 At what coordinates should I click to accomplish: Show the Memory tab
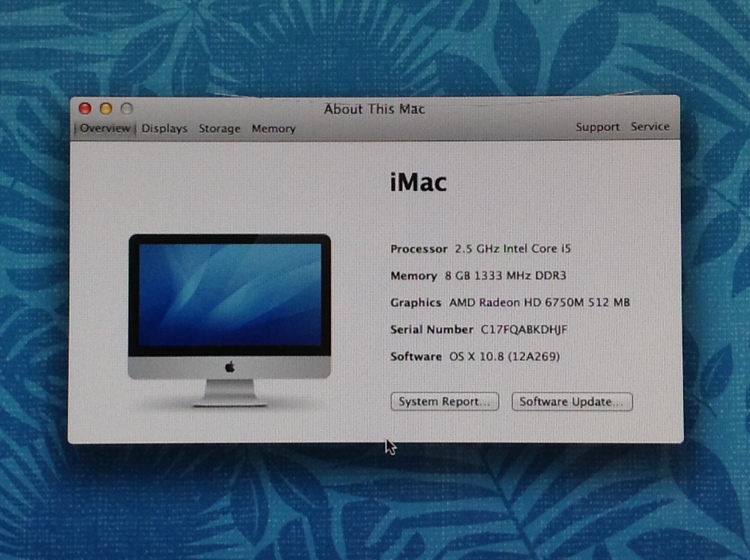[x=274, y=128]
